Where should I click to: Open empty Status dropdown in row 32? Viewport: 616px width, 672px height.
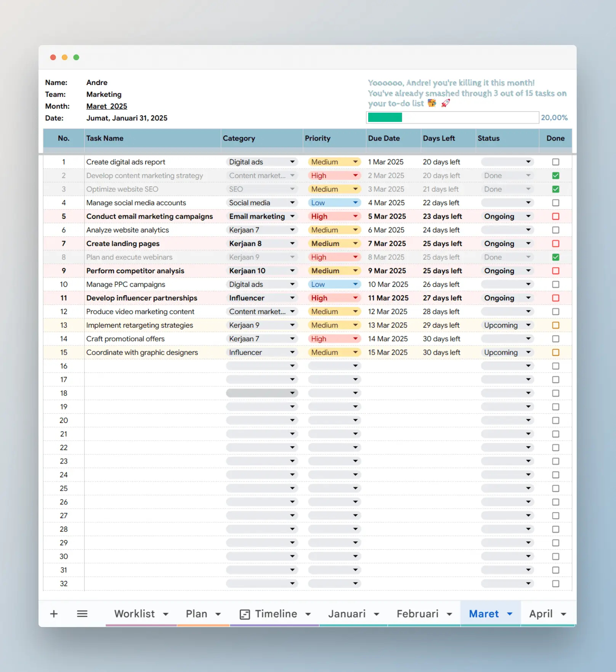pyautogui.click(x=507, y=584)
